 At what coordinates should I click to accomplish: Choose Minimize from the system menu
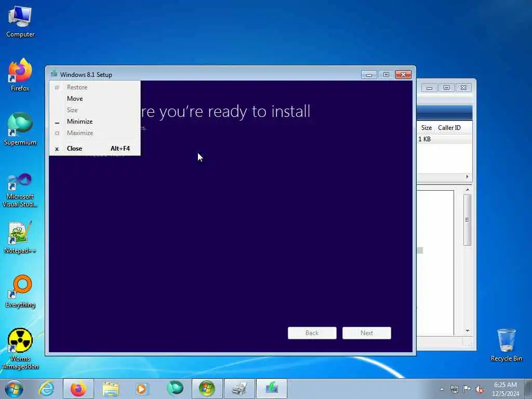tap(95, 122)
